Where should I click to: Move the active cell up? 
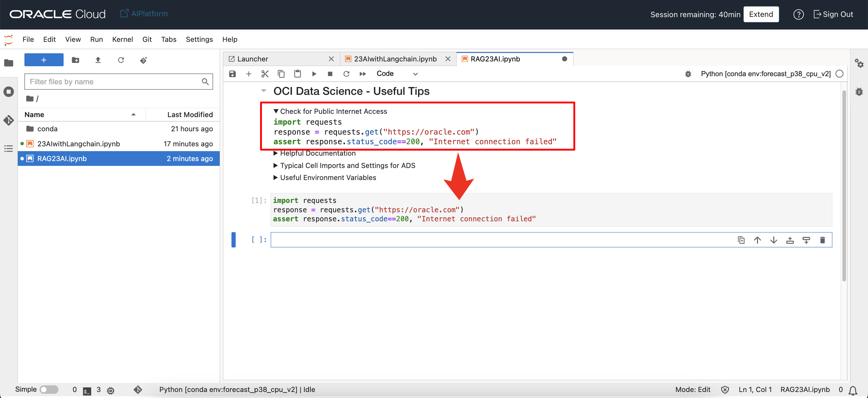[x=757, y=240]
